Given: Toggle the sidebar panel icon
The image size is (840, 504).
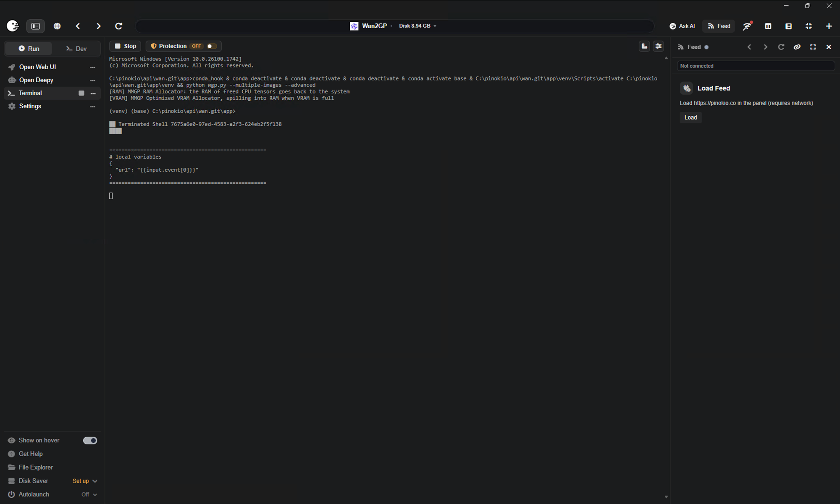Looking at the screenshot, I should [36, 26].
